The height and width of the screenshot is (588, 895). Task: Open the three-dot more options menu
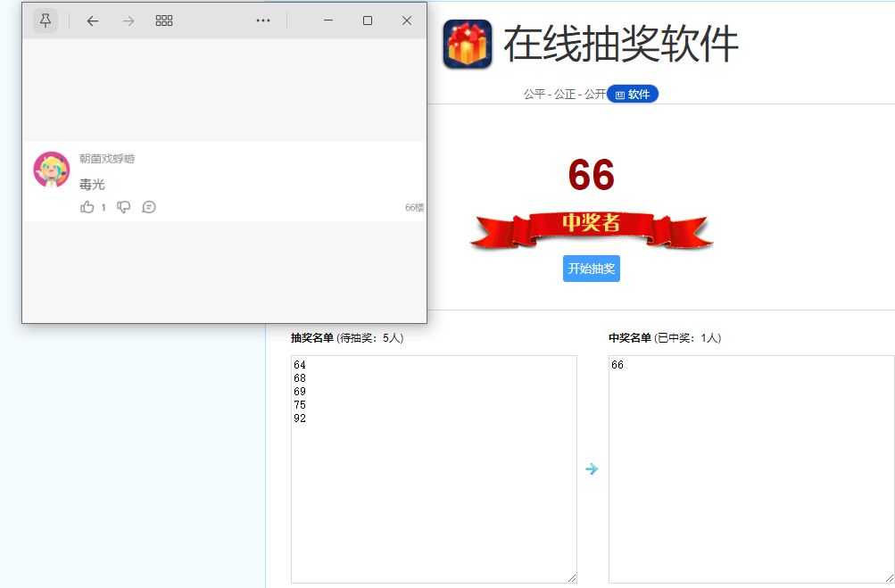(263, 21)
